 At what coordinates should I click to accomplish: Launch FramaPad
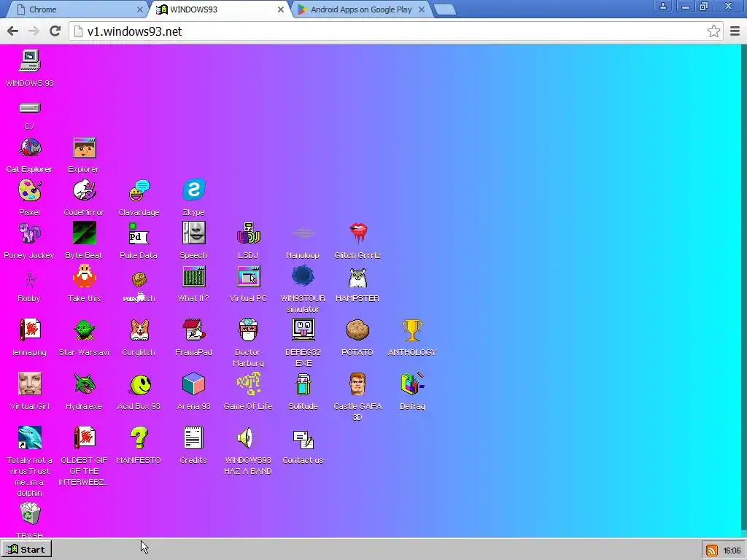(x=193, y=330)
